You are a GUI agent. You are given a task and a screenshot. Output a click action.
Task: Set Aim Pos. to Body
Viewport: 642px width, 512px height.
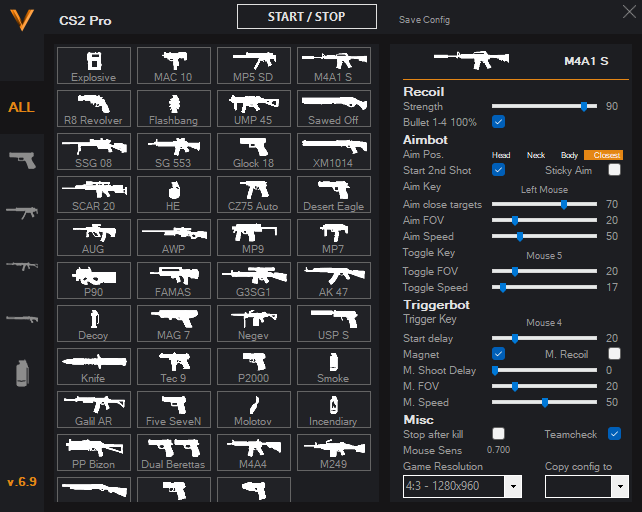pyautogui.click(x=569, y=155)
